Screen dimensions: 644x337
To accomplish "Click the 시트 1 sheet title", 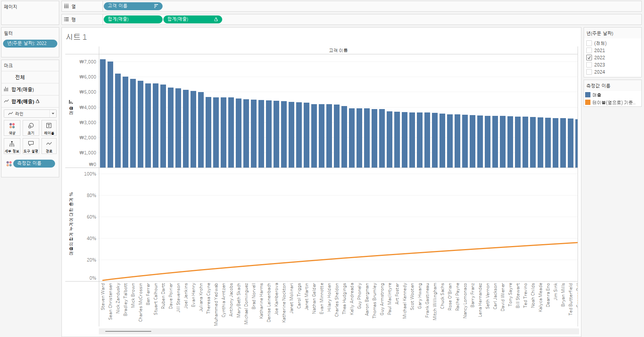I will pos(77,37).
